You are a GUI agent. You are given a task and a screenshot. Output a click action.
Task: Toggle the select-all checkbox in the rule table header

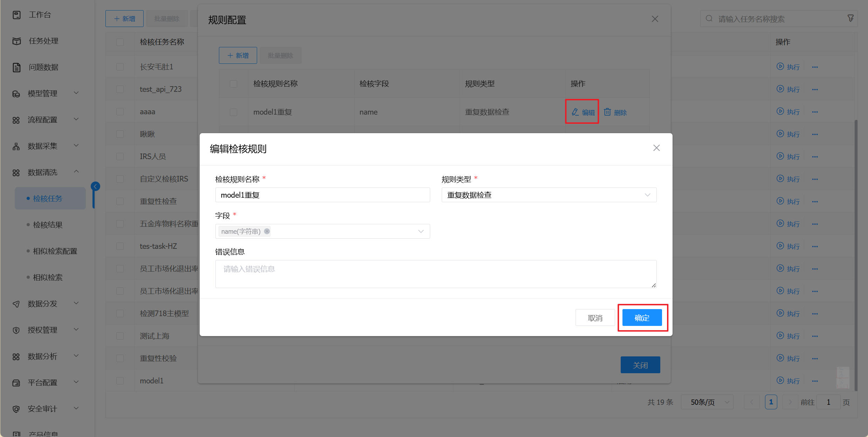[x=233, y=84]
